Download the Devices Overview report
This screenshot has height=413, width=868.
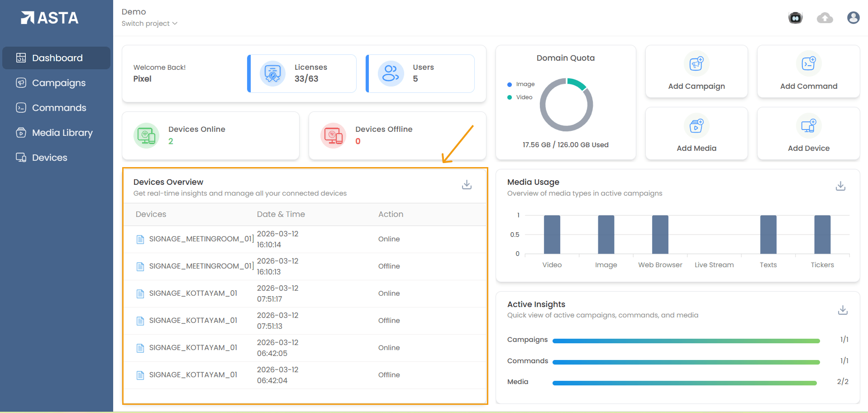click(467, 185)
